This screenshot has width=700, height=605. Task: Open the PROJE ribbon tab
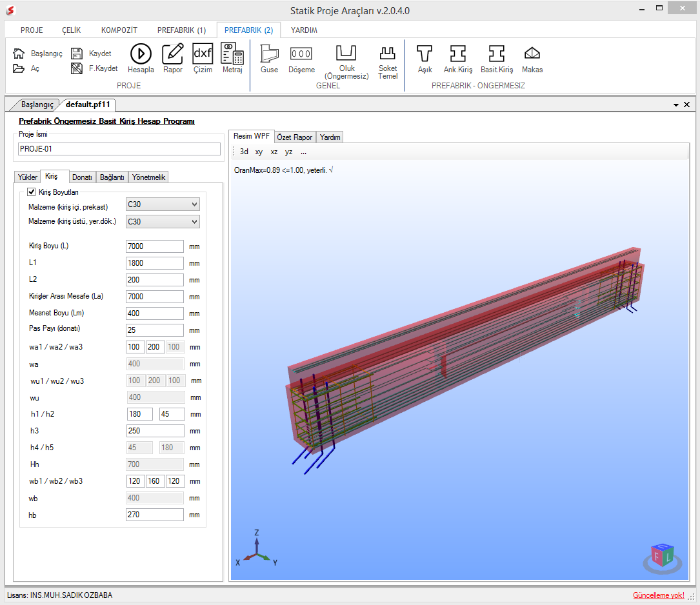point(32,30)
